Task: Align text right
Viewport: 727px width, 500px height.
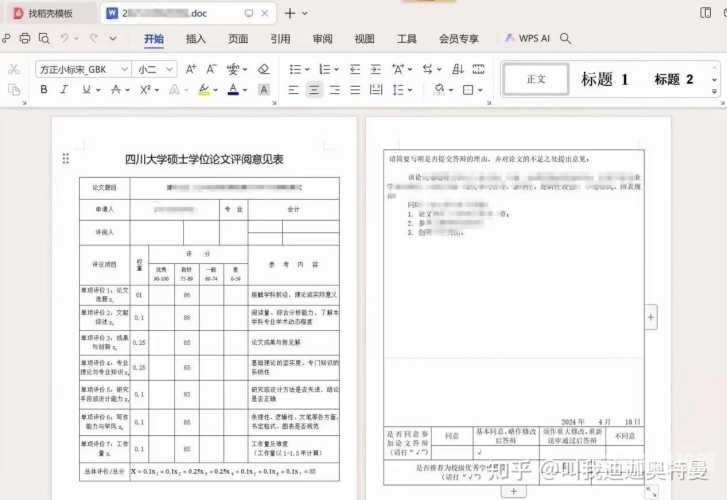Action: (335, 90)
